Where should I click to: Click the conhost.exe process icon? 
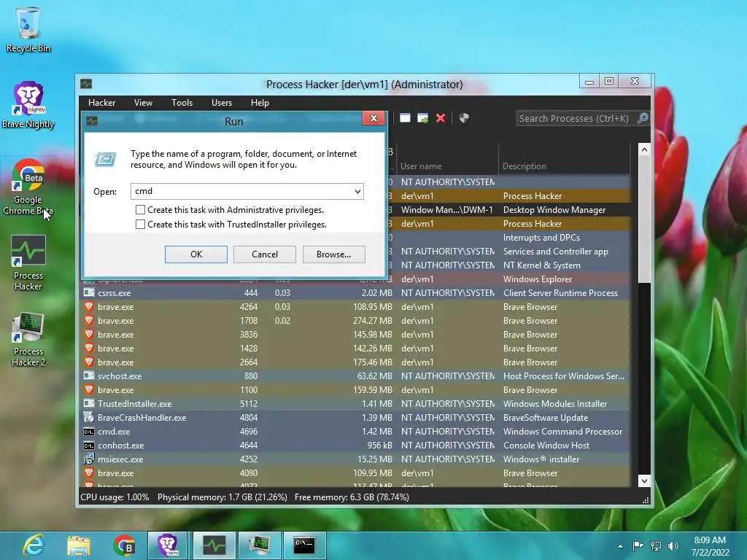(x=88, y=445)
